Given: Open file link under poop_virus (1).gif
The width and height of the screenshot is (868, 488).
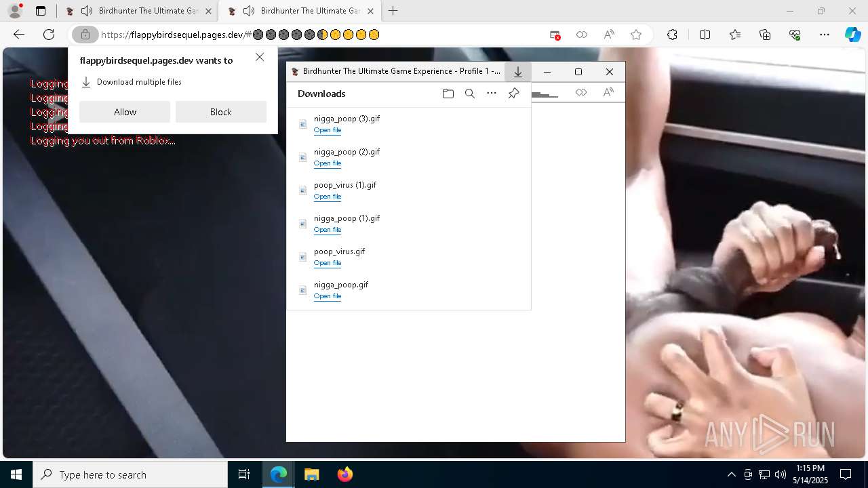Looking at the screenshot, I should (x=328, y=197).
